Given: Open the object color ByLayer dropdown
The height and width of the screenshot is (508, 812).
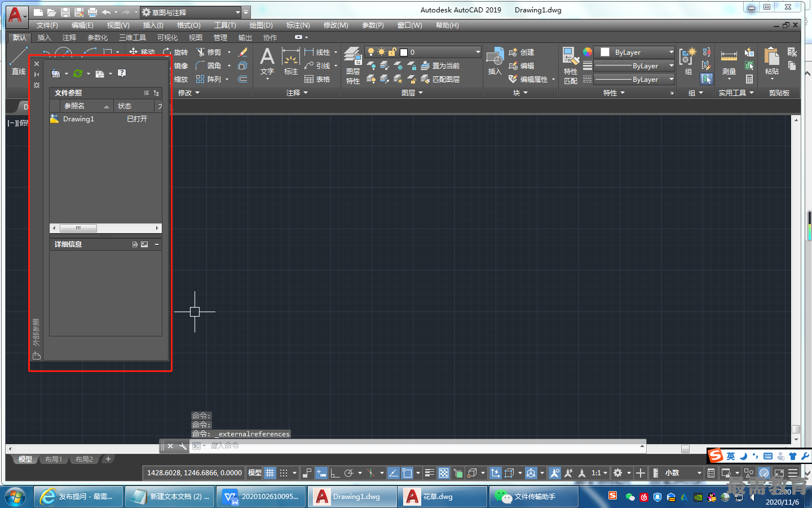Looking at the screenshot, I should pos(634,52).
